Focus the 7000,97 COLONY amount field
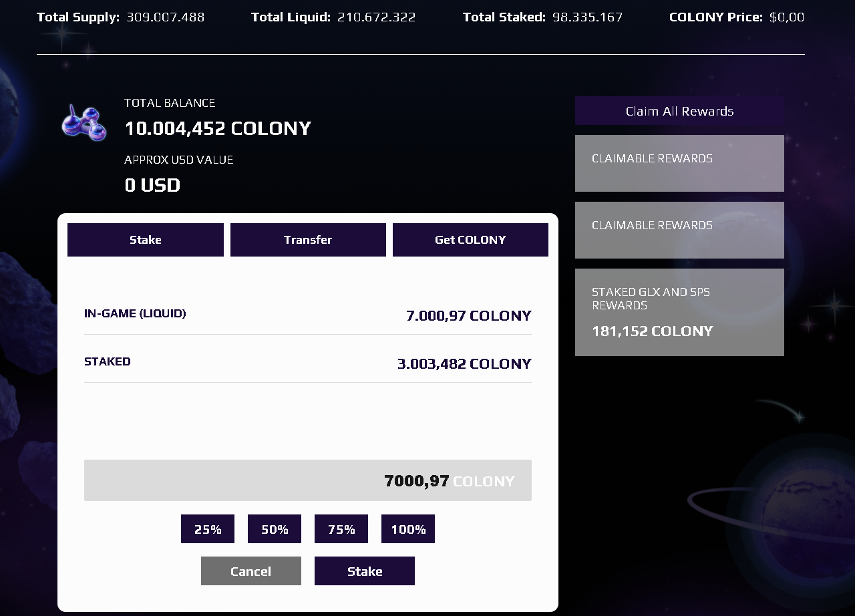855x616 pixels. [x=308, y=480]
